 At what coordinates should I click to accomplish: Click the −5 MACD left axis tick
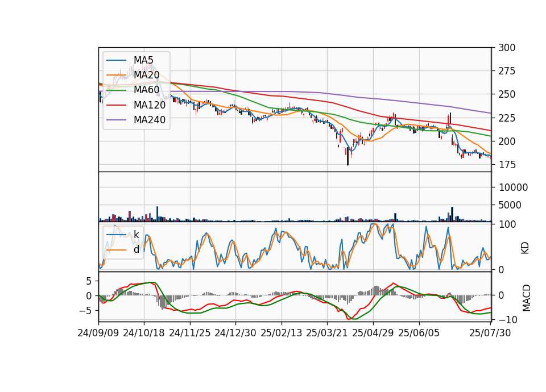86,311
